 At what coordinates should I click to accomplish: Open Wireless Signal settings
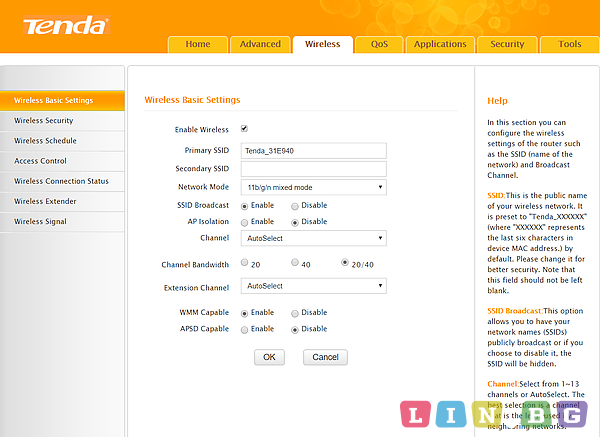tap(62, 222)
